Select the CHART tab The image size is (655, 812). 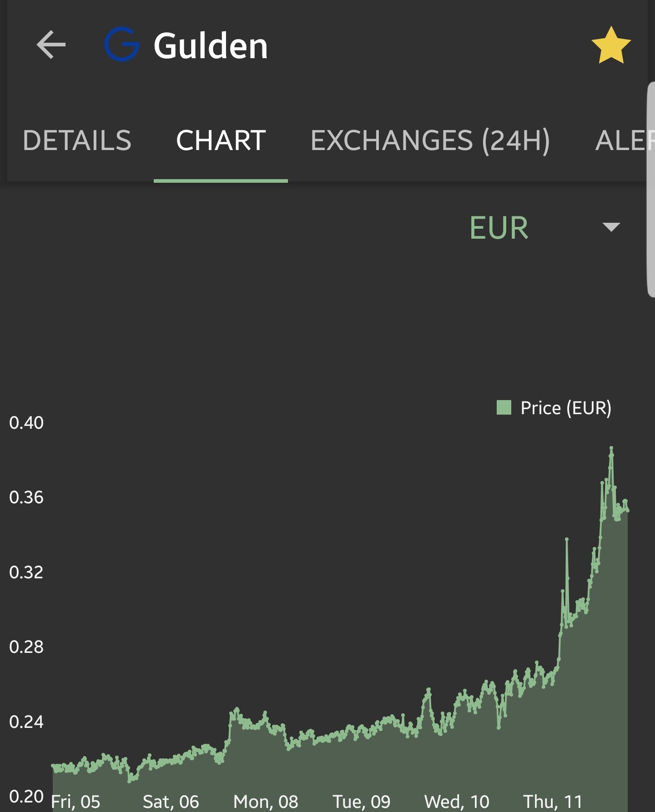click(x=221, y=140)
